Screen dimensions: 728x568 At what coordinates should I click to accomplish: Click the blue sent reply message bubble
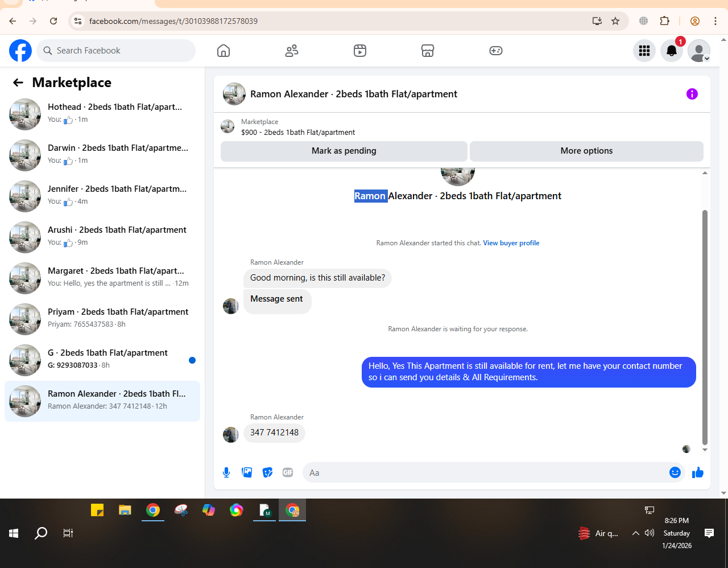click(529, 372)
